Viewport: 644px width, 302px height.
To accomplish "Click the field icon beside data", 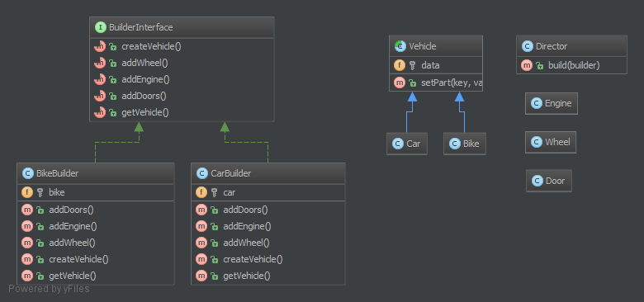I will pyautogui.click(x=400, y=65).
